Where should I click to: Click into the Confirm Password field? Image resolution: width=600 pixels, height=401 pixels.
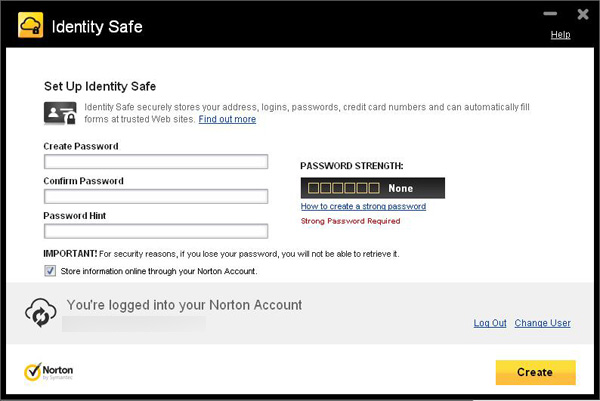pos(156,197)
